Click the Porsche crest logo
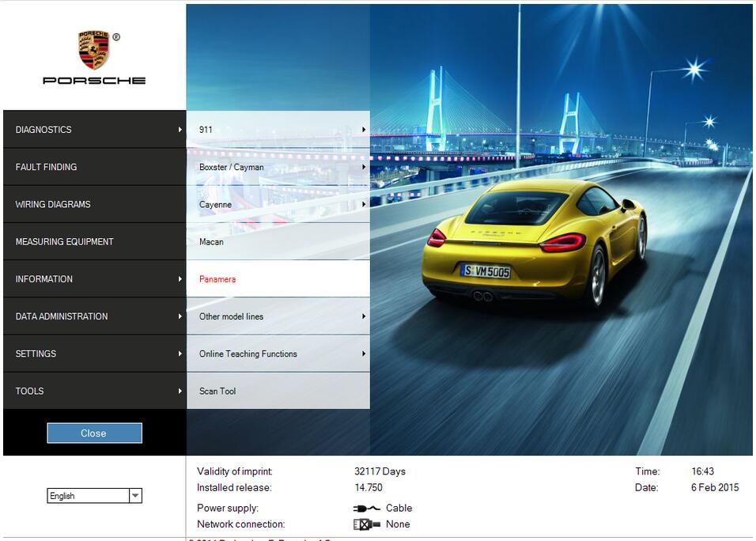Viewport: 756px width, 541px height. 93,51
